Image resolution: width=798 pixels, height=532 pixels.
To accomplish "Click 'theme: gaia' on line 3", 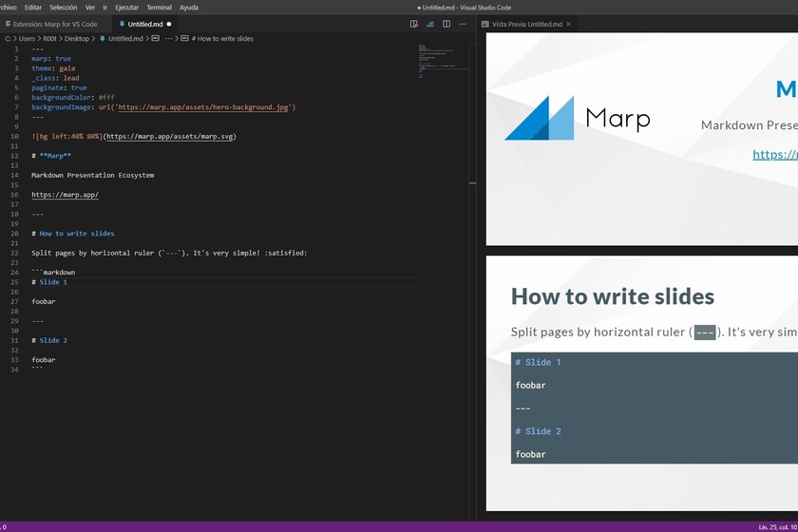I will coord(53,68).
